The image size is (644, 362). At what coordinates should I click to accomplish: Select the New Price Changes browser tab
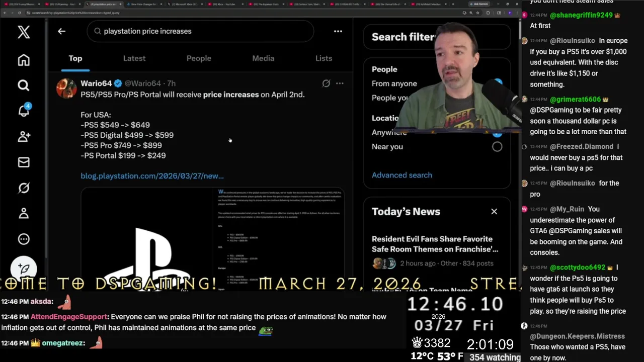(145, 4)
